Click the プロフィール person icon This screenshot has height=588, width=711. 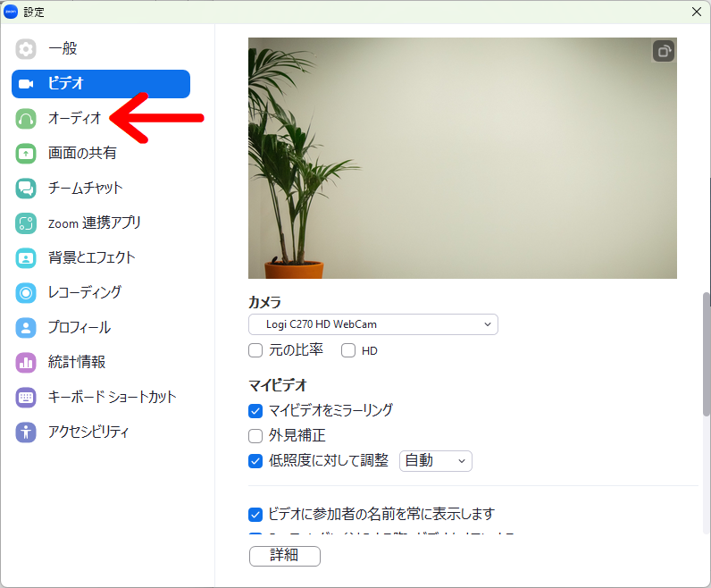pos(26,328)
